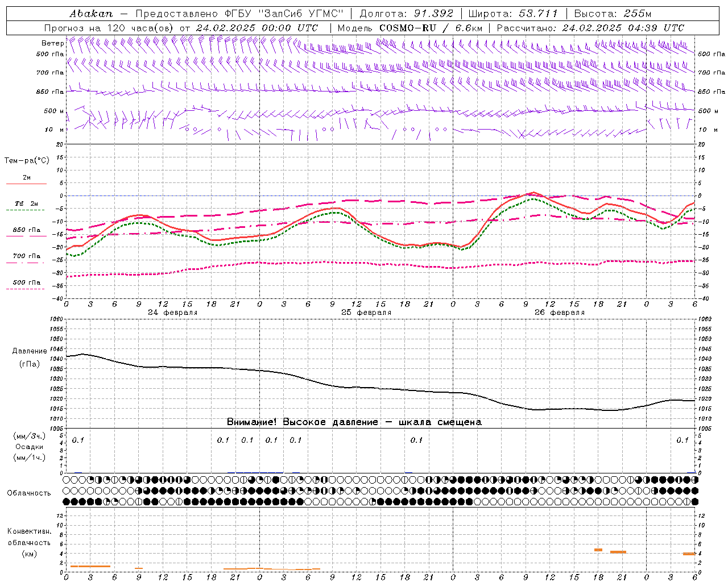Screen dimensions: 728x582
Task: Click the Рассчитано: 24.02.2025 04:39 UTC timestamp
Action: pos(590,28)
